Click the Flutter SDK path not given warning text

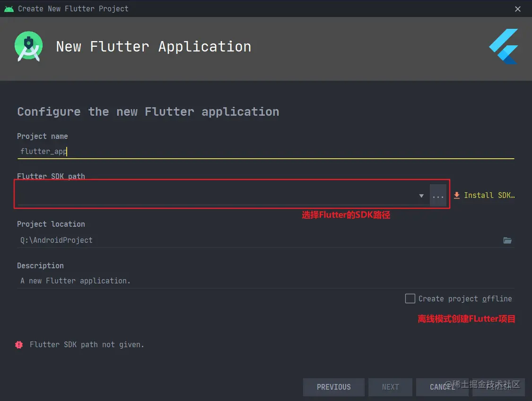[87, 344]
